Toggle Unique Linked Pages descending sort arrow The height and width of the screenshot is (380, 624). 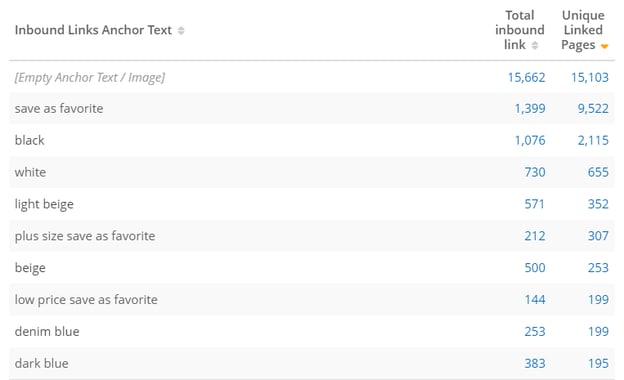[604, 47]
